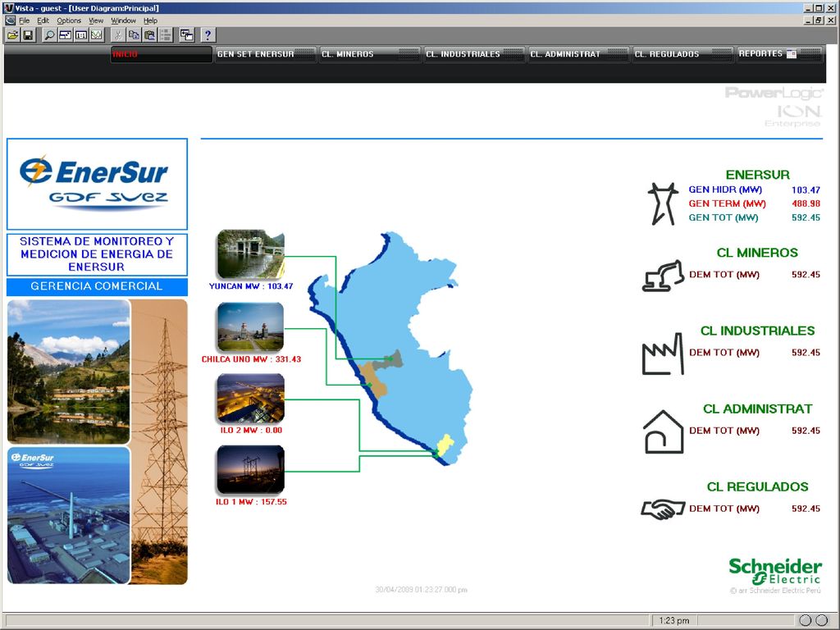Click the CL ADMINISTRAT green heading
This screenshot has height=630, width=840.
[x=757, y=409]
